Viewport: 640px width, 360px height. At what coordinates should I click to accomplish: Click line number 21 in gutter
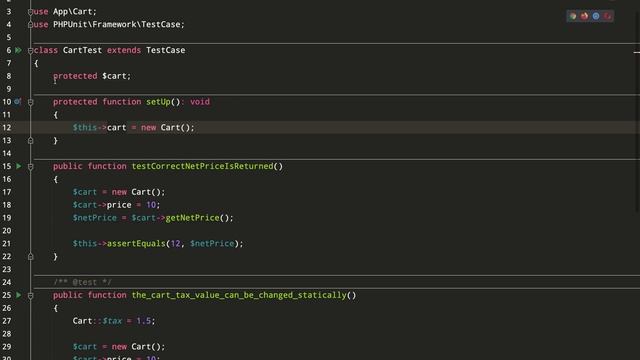(x=7, y=243)
